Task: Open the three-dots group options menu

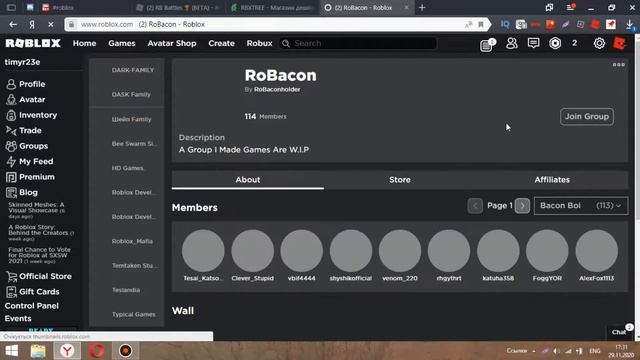Action: coord(618,64)
